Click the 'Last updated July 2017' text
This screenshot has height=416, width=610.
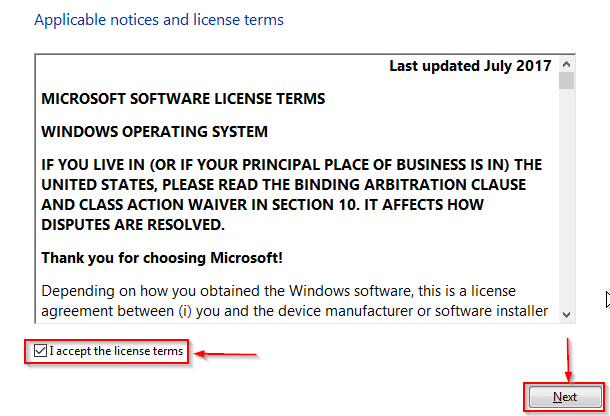click(x=470, y=66)
